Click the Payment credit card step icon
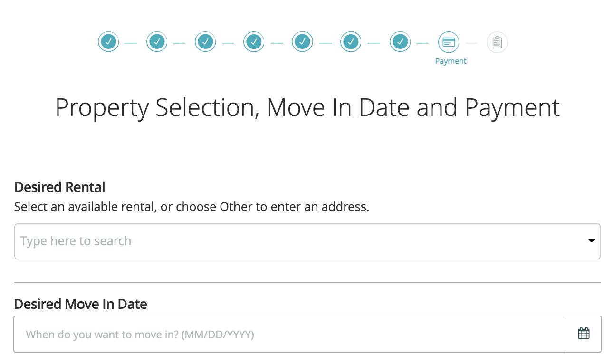 pyautogui.click(x=449, y=42)
